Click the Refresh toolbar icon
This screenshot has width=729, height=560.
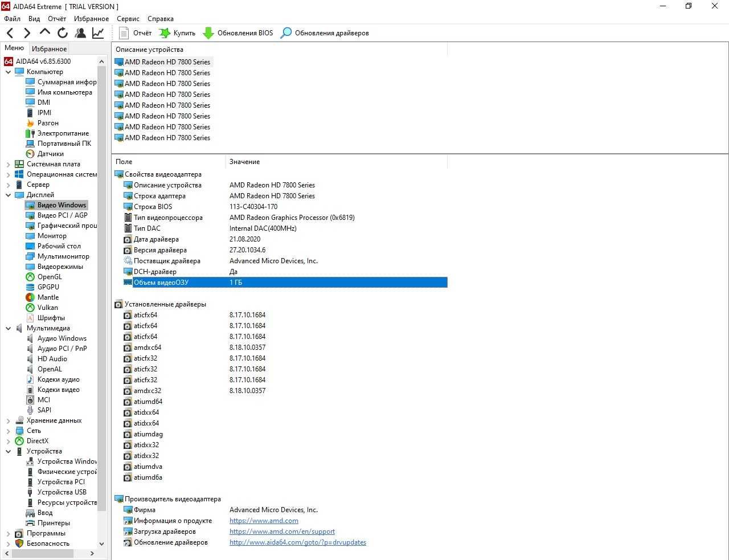(63, 33)
